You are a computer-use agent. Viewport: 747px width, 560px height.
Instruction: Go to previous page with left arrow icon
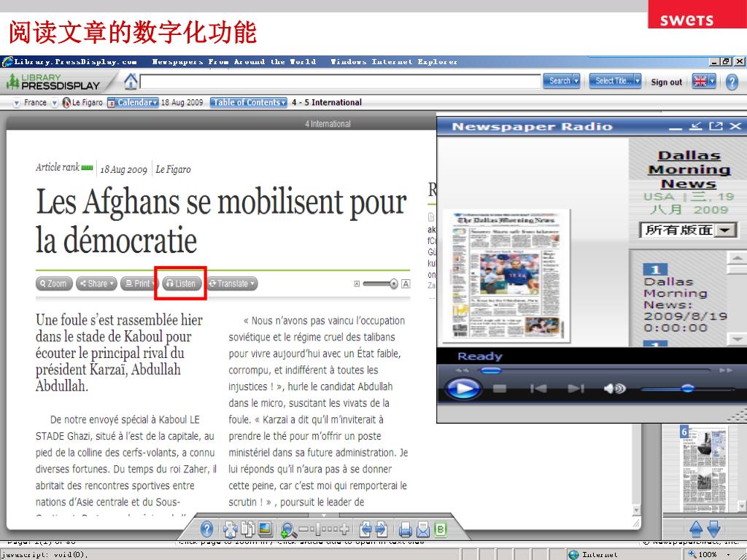tap(365, 529)
